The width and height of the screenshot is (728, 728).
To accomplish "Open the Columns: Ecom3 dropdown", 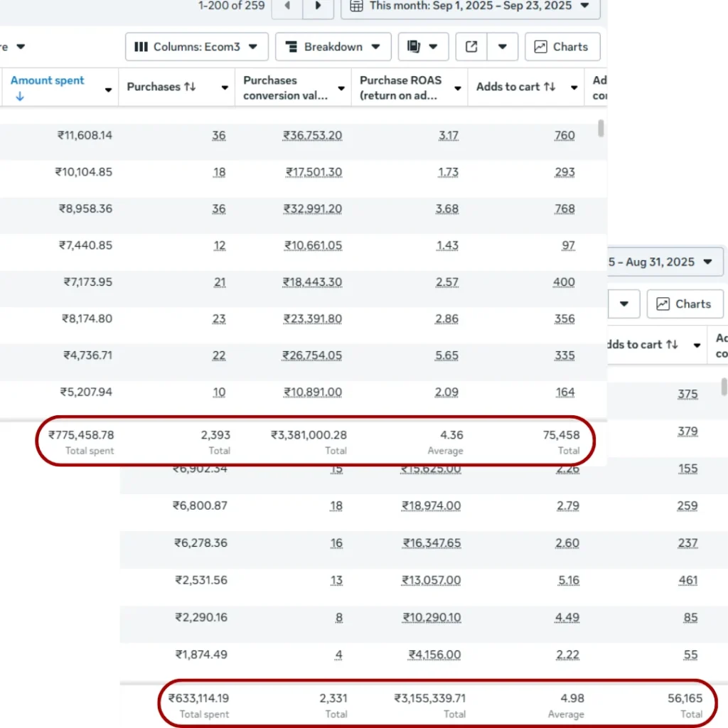I will [x=197, y=47].
